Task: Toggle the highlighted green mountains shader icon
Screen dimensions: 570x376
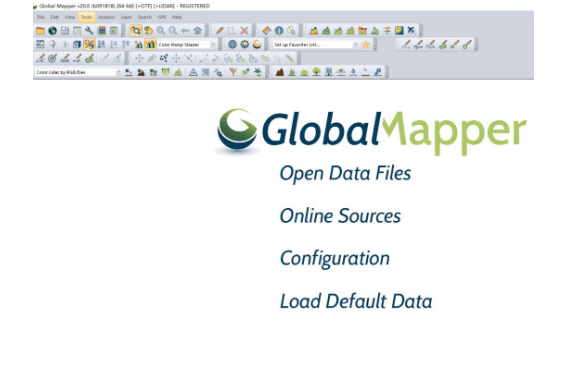Action: (x=150, y=44)
